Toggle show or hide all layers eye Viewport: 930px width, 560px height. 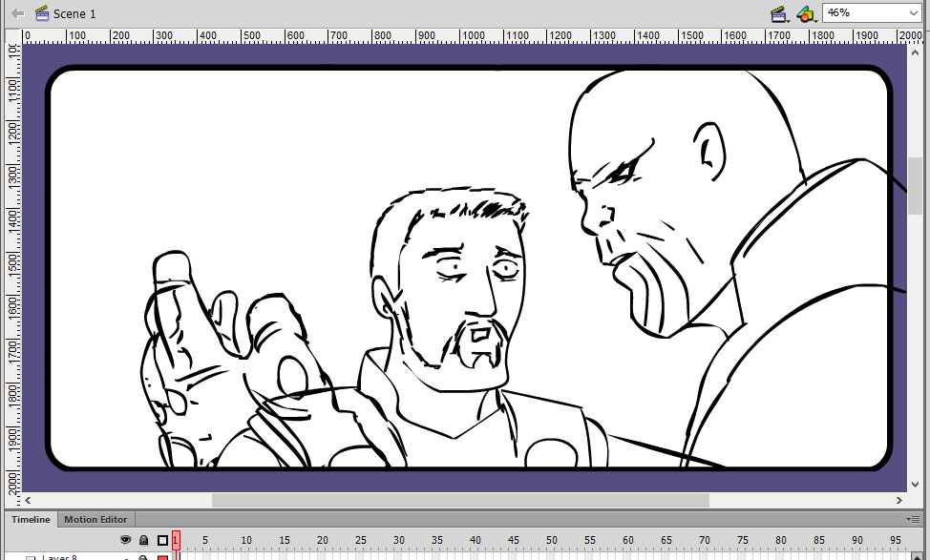point(125,540)
